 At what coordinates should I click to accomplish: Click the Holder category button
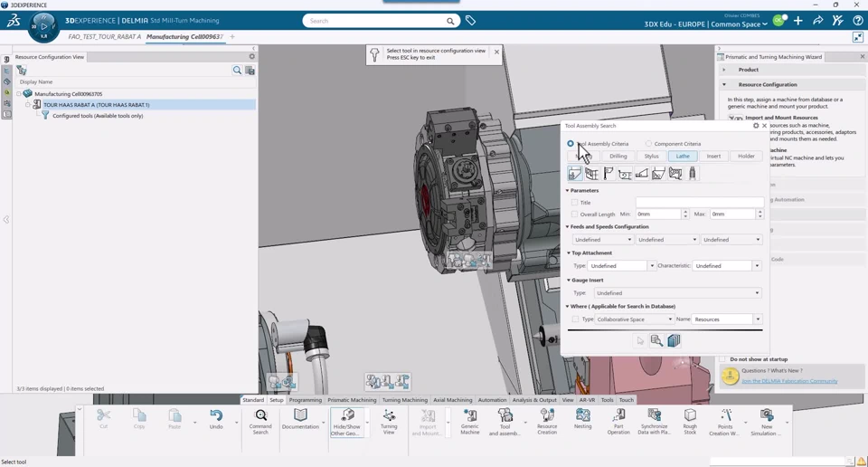(x=746, y=157)
